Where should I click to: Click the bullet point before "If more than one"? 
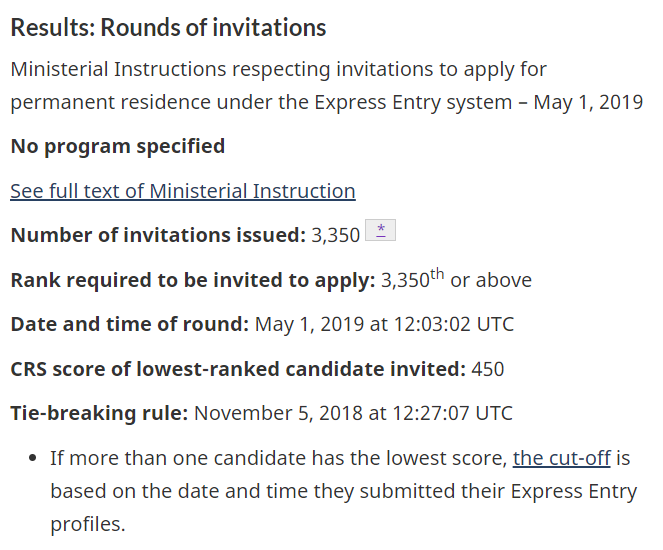pos(31,459)
